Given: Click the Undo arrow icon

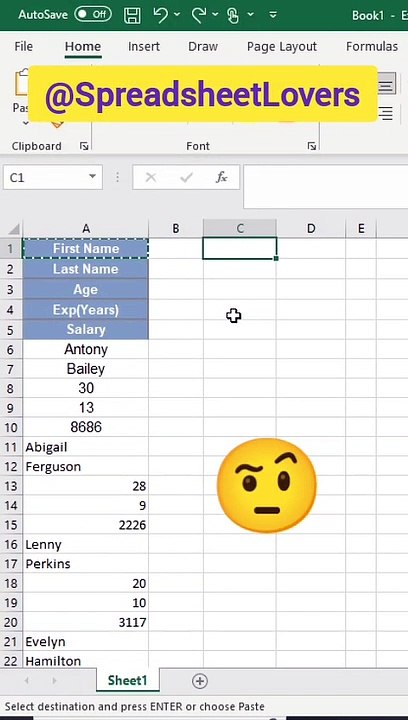Looking at the screenshot, I should [160, 15].
